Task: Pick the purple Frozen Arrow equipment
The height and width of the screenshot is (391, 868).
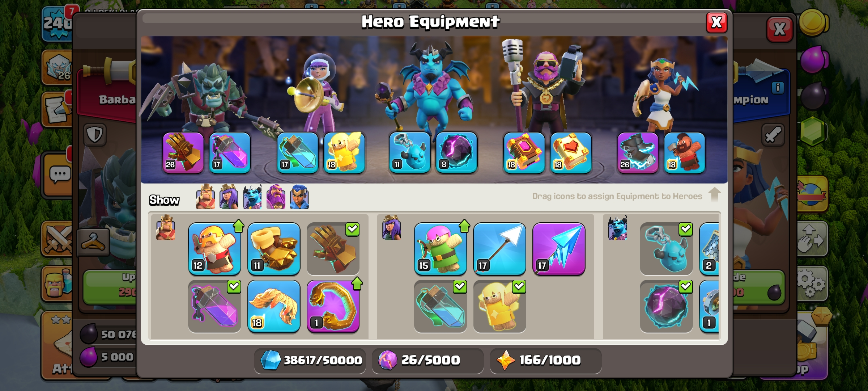Action: pyautogui.click(x=559, y=249)
